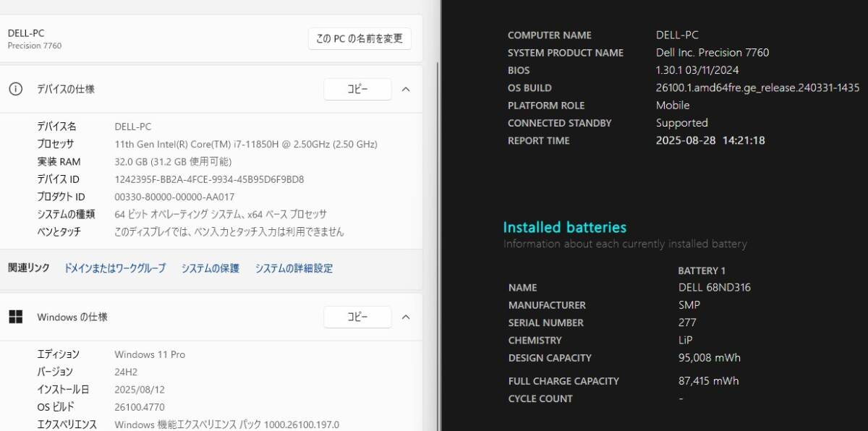868x431 pixels.
Task: Select connected standby value Supported
Action: (x=682, y=123)
